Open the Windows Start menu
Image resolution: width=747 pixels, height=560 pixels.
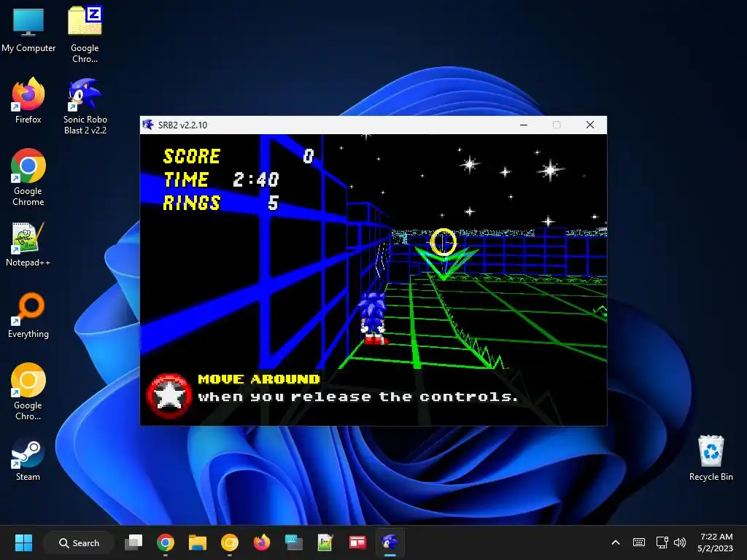(x=23, y=542)
